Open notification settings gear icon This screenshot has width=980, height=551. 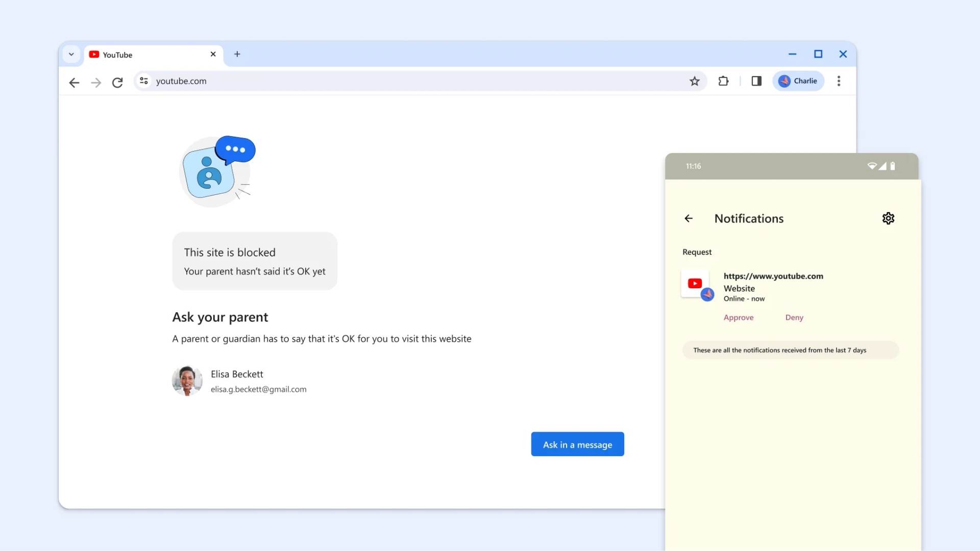(888, 218)
